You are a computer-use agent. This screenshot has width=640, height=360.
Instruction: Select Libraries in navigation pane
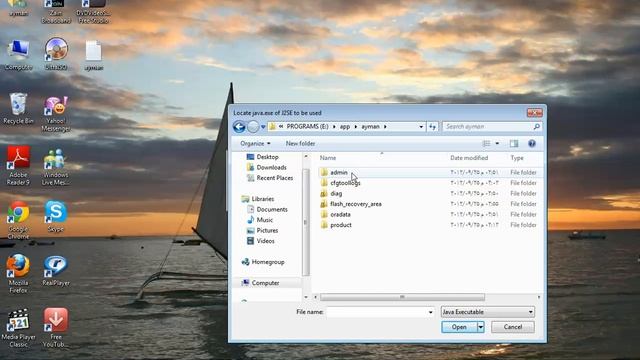click(x=262, y=199)
